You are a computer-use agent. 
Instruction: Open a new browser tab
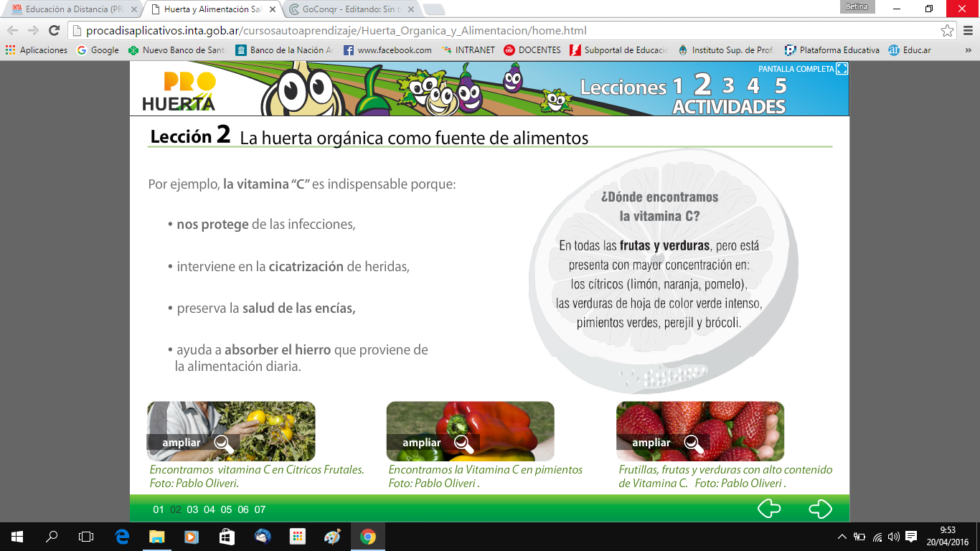click(x=434, y=10)
